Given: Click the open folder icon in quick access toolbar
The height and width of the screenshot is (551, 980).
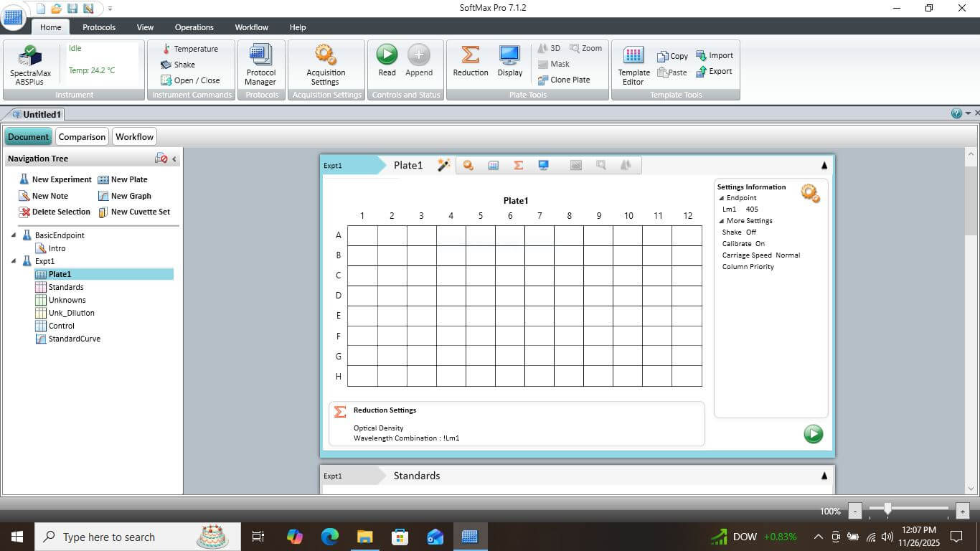Looking at the screenshot, I should 56,8.
